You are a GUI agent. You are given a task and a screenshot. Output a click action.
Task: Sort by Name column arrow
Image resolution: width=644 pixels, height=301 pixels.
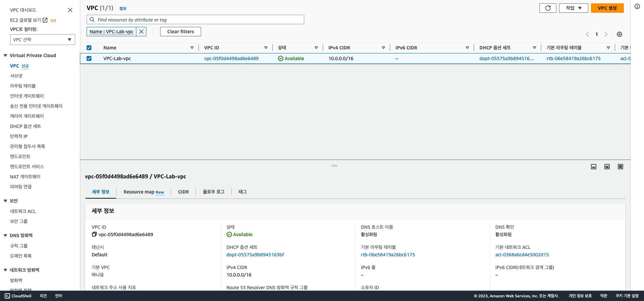point(192,48)
